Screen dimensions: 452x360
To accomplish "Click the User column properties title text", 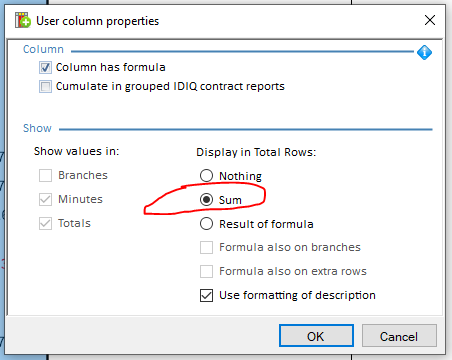I will coord(98,21).
